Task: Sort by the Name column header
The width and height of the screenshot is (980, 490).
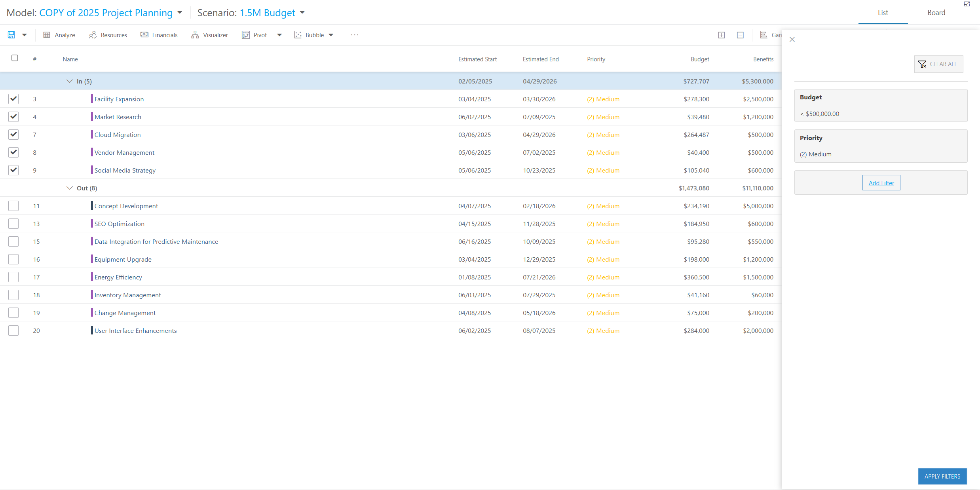Action: click(x=70, y=59)
